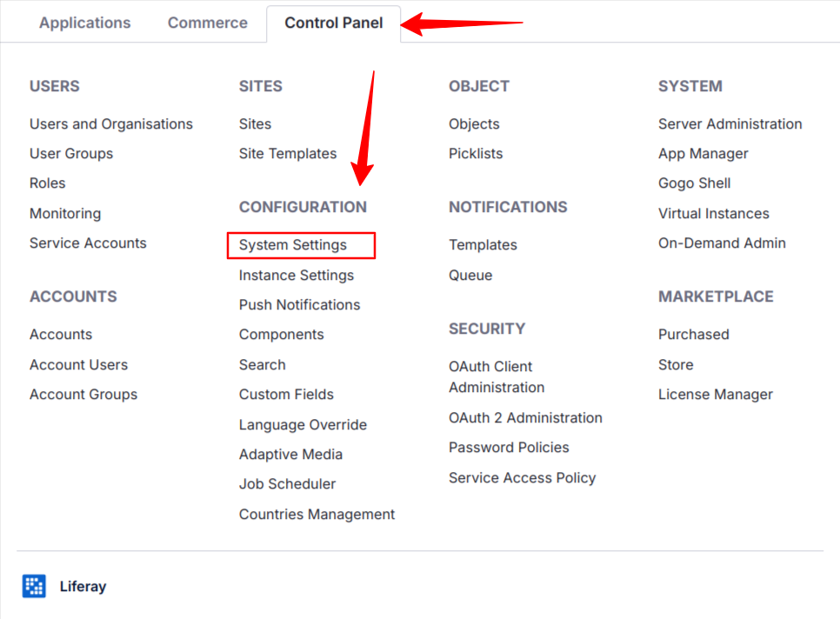View Service Accounts

point(88,243)
